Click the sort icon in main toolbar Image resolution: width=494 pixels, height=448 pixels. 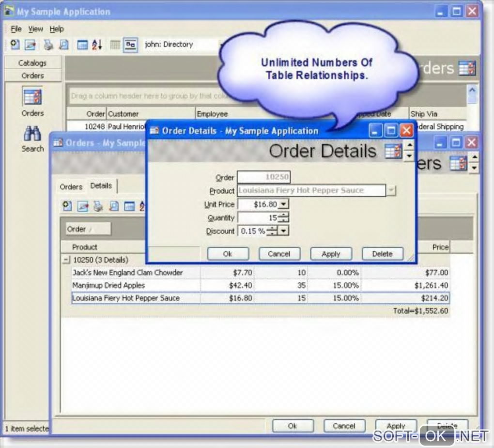(97, 45)
